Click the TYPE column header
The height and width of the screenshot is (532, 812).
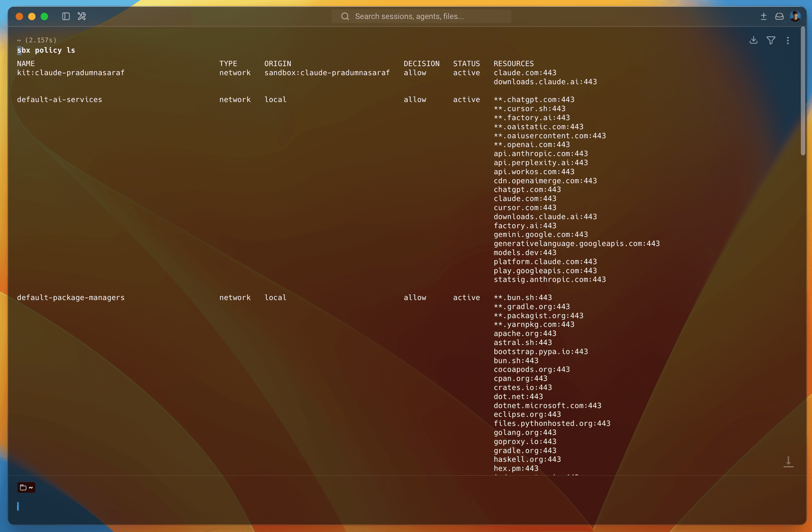[x=228, y=63]
